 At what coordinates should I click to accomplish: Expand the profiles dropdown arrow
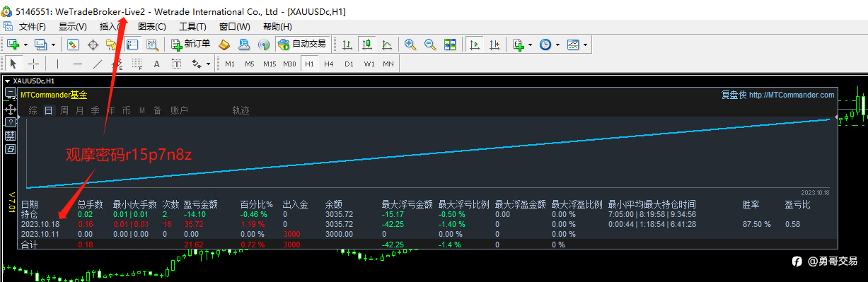[53, 45]
